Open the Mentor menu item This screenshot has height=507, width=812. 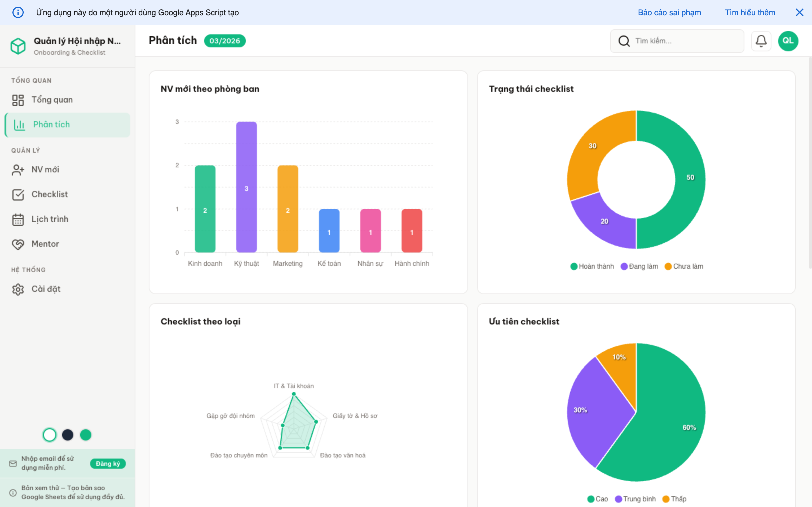click(45, 244)
